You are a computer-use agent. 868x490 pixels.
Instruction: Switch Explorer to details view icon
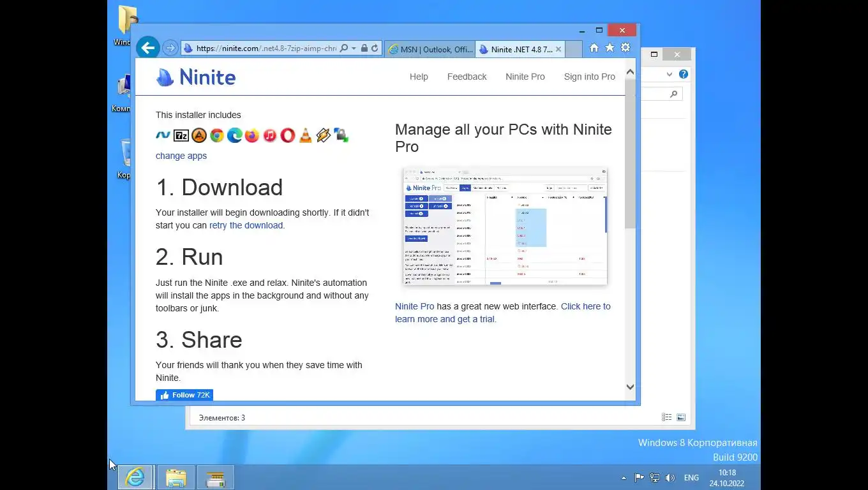click(666, 417)
